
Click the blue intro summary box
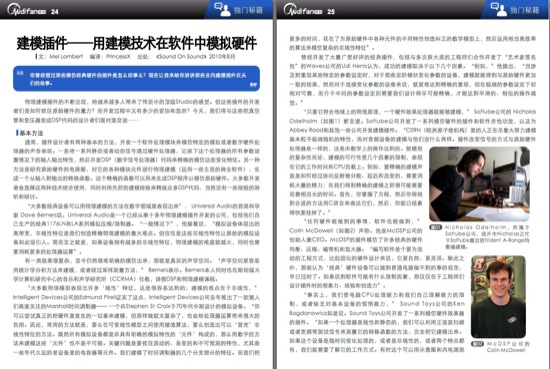pyautogui.click(x=136, y=79)
